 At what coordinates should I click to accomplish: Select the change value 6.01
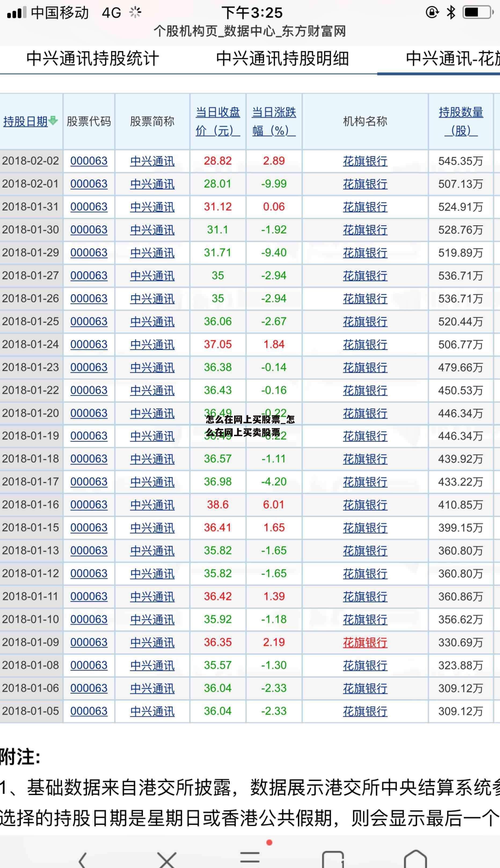tap(274, 505)
